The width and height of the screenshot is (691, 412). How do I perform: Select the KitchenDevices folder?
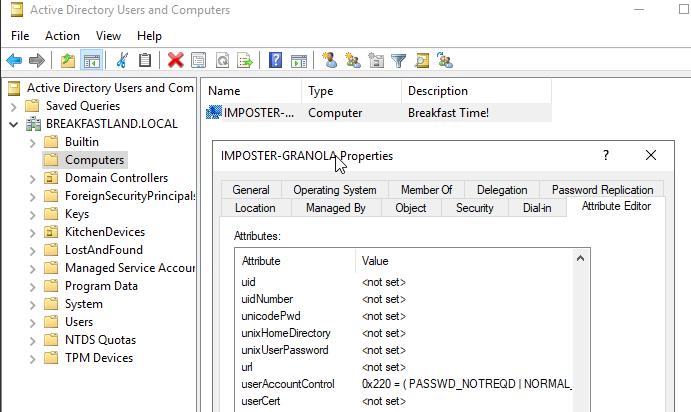point(104,232)
